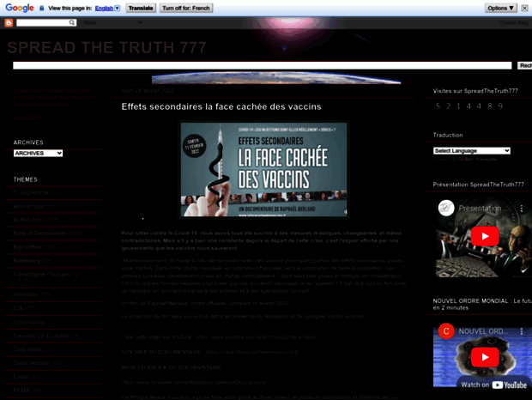Click the THEMES sidebar heading
The width and height of the screenshot is (532, 400).
coord(26,179)
